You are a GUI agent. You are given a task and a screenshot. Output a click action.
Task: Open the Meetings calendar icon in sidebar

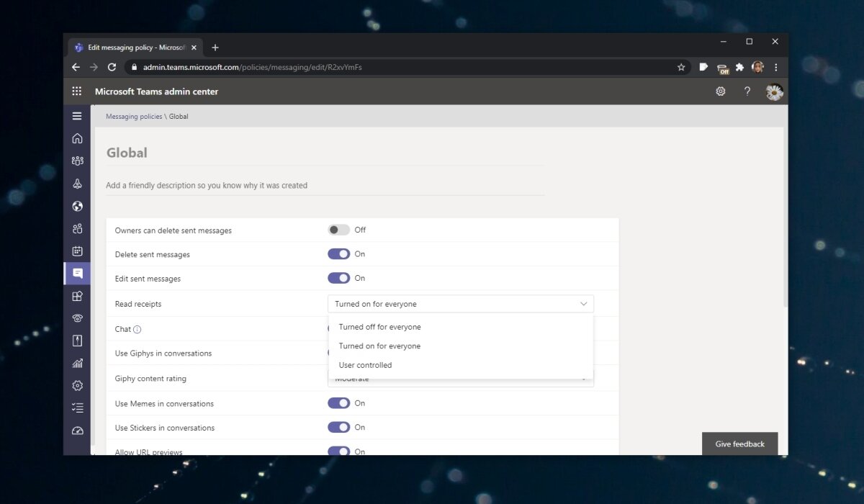77,251
